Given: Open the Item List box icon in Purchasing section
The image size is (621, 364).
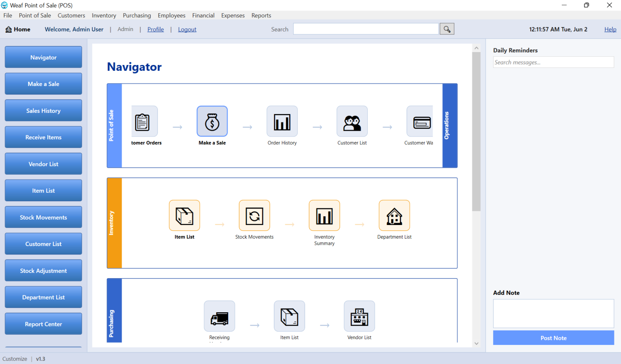Looking at the screenshot, I should pyautogui.click(x=289, y=316).
